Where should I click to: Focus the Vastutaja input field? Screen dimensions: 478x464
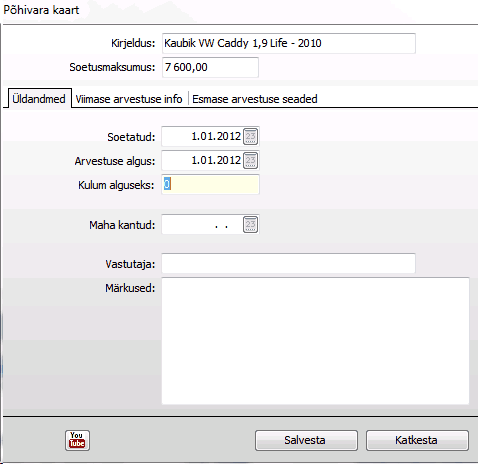289,263
